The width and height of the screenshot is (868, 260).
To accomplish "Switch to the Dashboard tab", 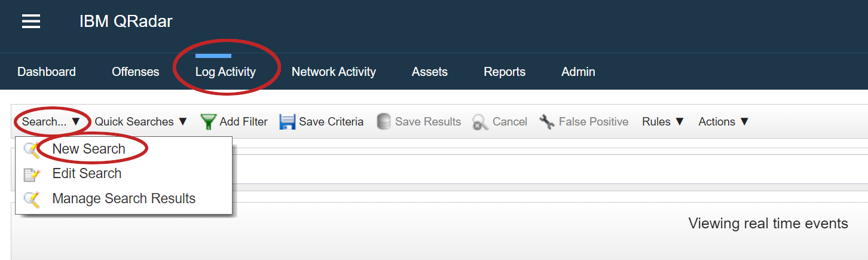I will point(47,72).
